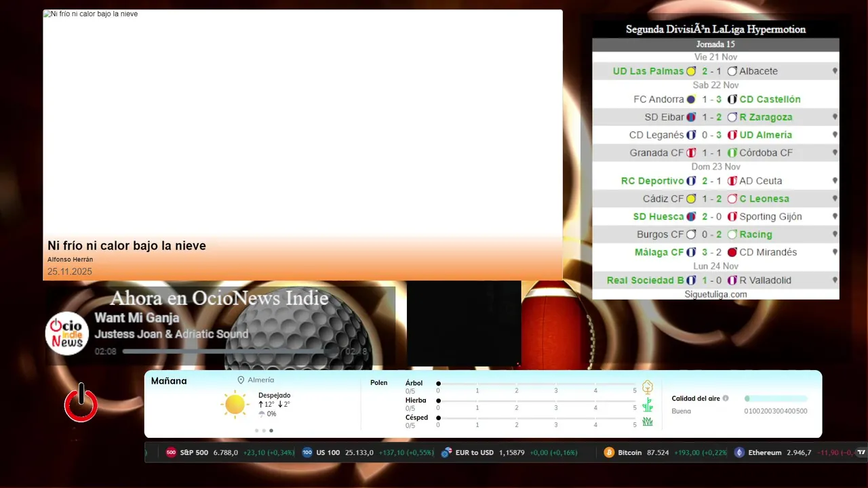Select the second weather pagination dot
Image resolution: width=868 pixels, height=488 pixels.
tap(264, 430)
